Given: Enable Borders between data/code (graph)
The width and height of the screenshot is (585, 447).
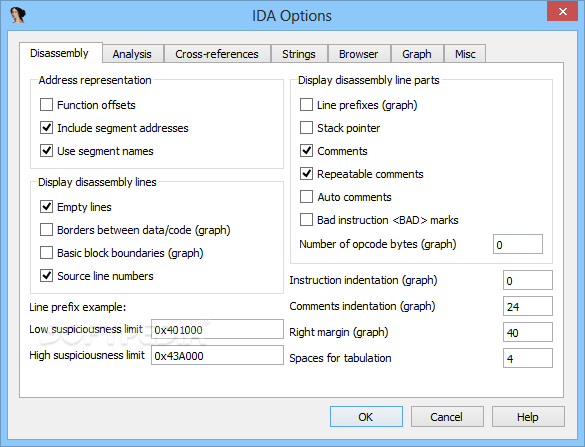Looking at the screenshot, I should click(x=46, y=230).
